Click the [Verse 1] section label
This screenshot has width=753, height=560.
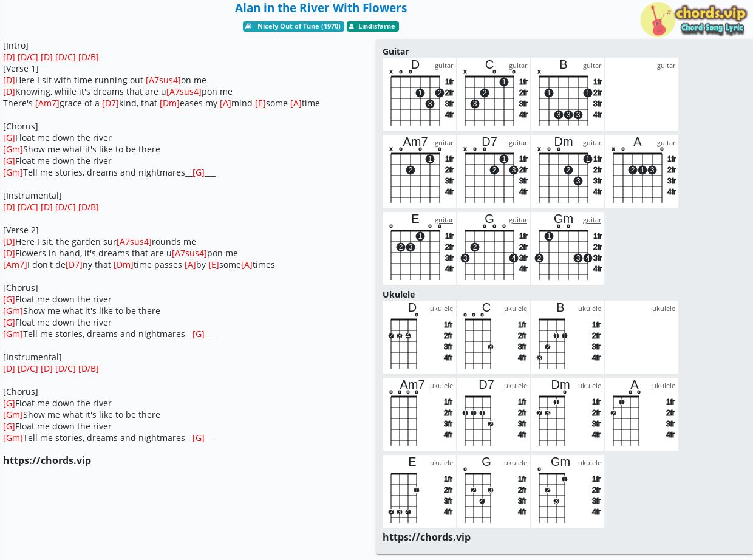coord(21,69)
